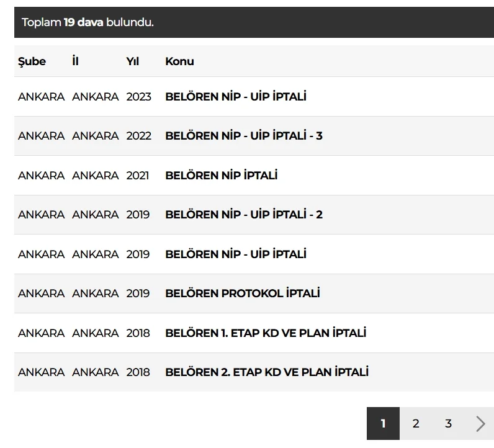This screenshot has width=494, height=448.
Task: Click the Konu column header
Action: tap(179, 61)
